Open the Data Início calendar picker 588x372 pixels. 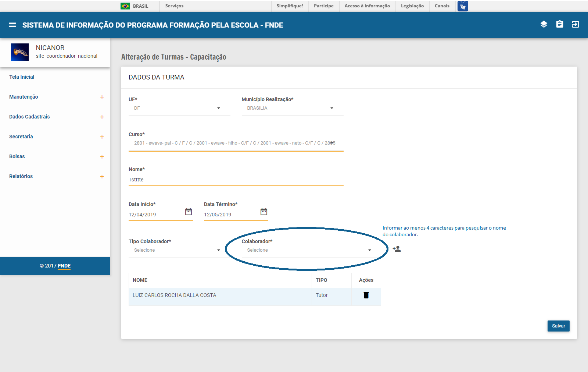[x=189, y=212]
